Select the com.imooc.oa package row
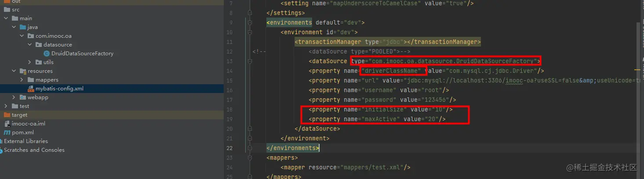Viewport: 644px width, 179px height. [112, 36]
